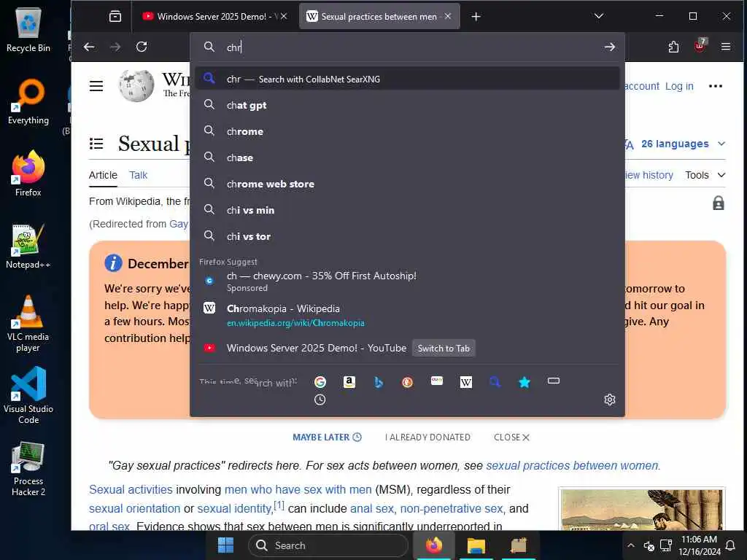Image resolution: width=747 pixels, height=560 pixels.
Task: Open Firefox View tab icon
Action: (115, 17)
